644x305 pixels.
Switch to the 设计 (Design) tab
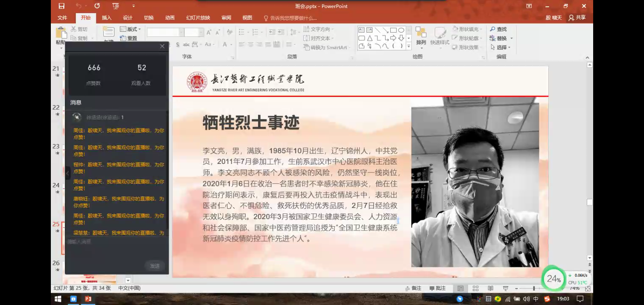coord(128,18)
